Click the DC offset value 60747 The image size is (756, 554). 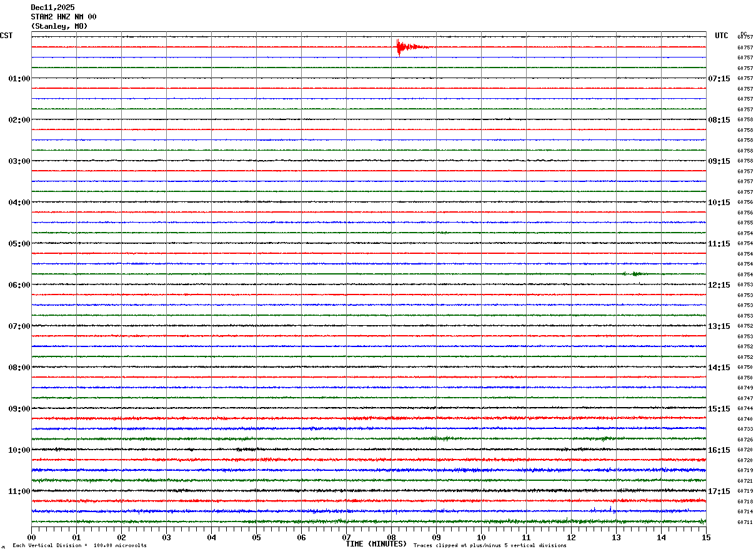click(x=745, y=398)
